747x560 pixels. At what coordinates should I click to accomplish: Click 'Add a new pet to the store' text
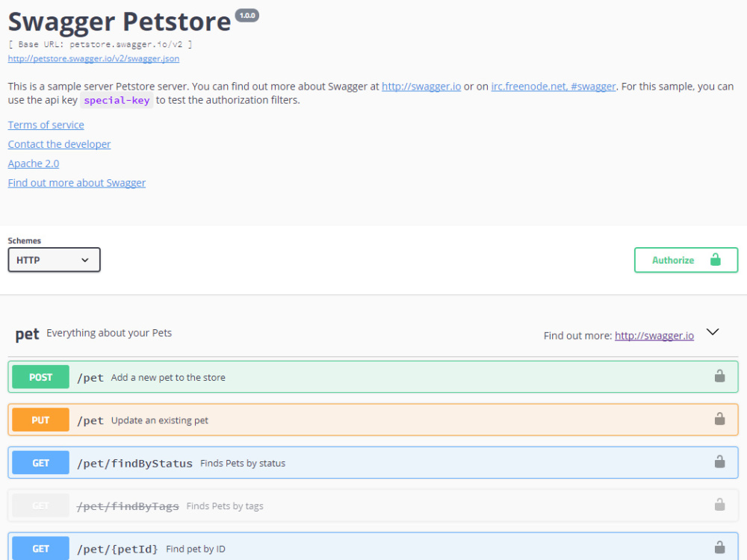tap(168, 378)
